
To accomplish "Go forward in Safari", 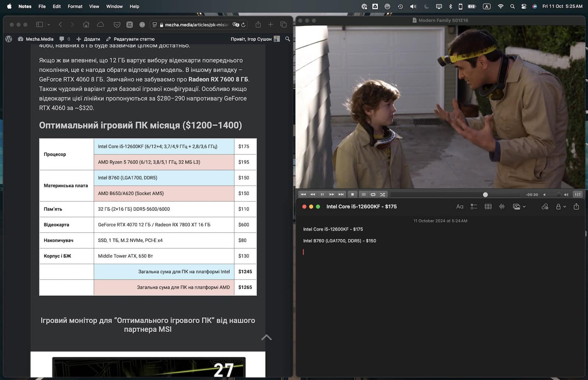I will [72, 24].
